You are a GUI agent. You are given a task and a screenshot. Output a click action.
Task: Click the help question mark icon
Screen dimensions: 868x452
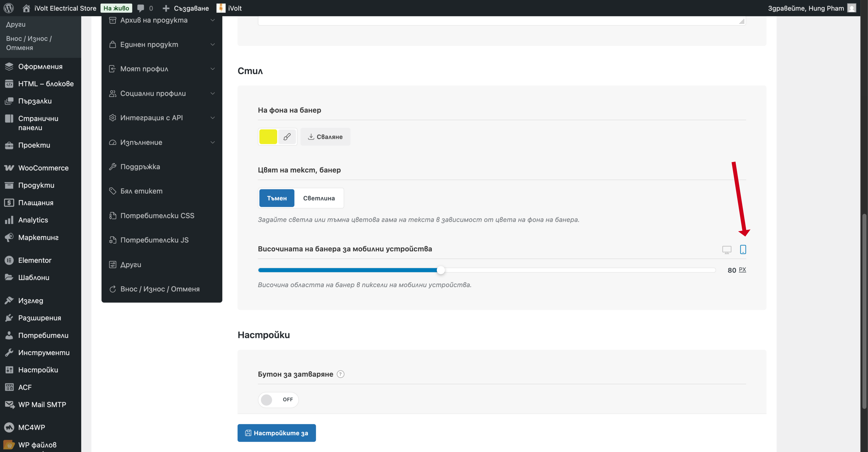(341, 374)
